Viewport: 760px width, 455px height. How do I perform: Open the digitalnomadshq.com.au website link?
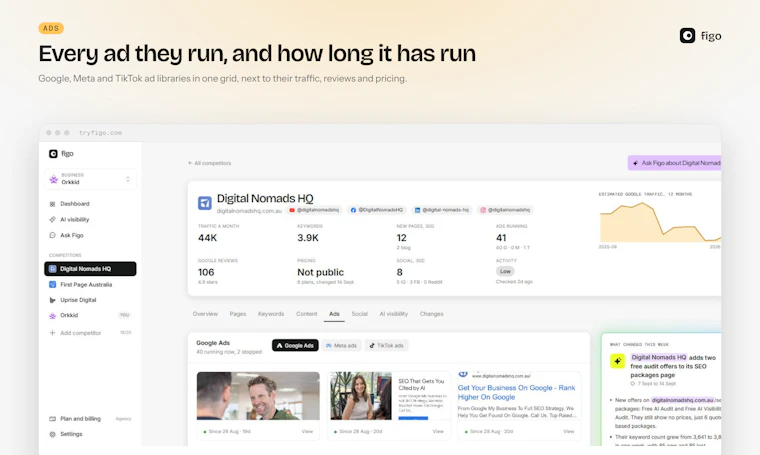[x=249, y=211]
